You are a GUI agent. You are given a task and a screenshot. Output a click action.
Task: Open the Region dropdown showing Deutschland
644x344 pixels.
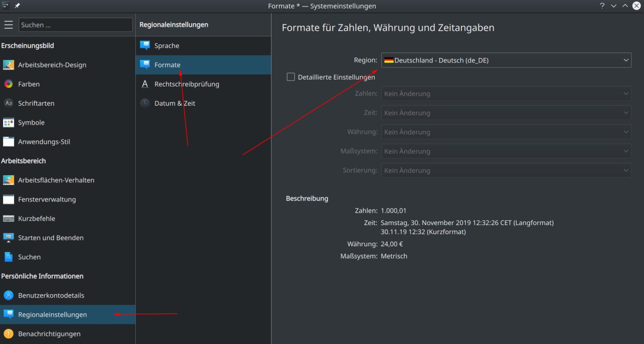(506, 60)
